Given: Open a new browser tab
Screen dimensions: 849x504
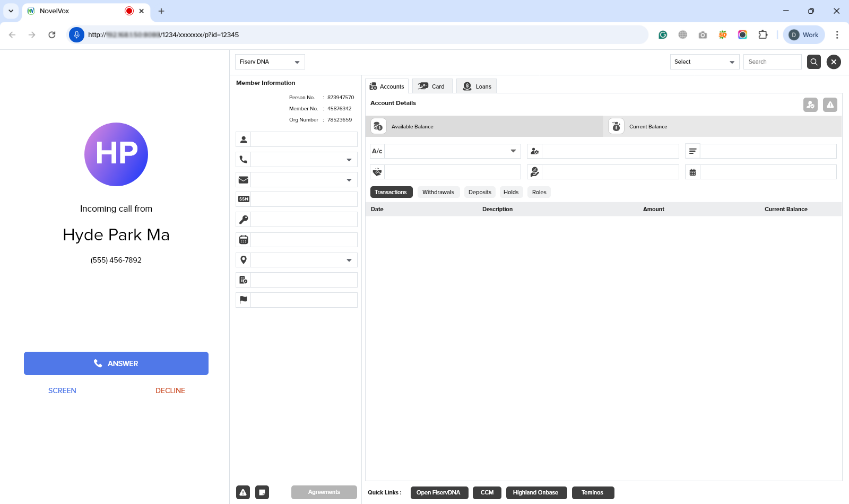Looking at the screenshot, I should click(x=161, y=11).
